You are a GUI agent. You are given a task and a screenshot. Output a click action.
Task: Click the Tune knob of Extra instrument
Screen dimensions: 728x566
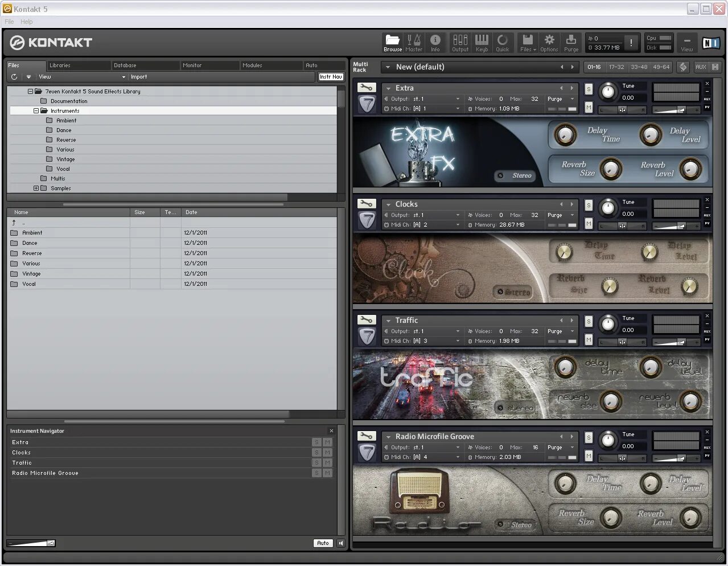[x=608, y=92]
